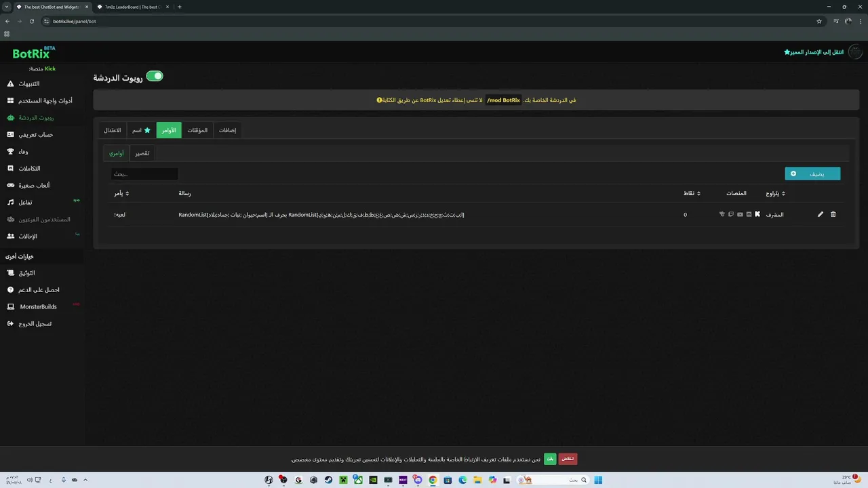Click the المشرف role cell
The height and width of the screenshot is (488, 868).
click(x=774, y=215)
